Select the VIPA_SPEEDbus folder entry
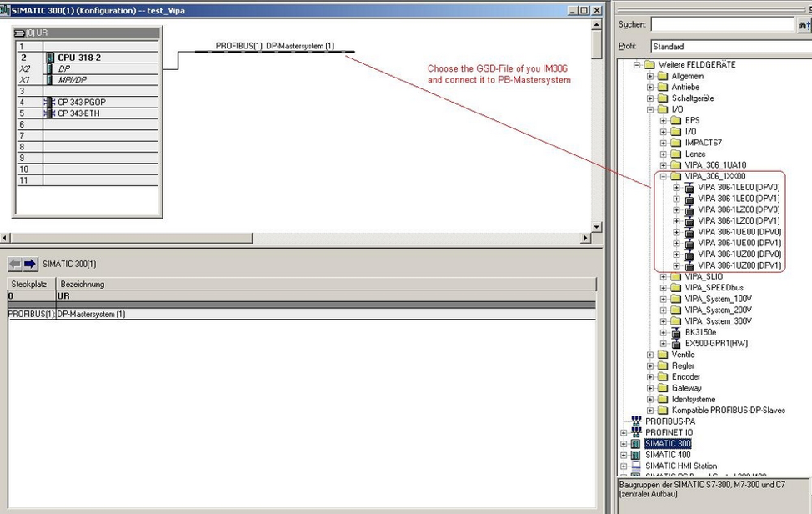The image size is (812, 514). 714,288
